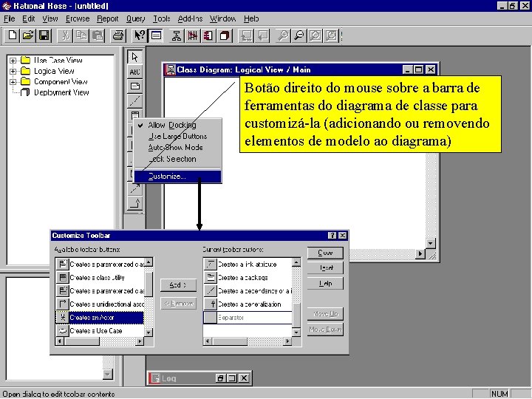Open the Query menu

(136, 18)
